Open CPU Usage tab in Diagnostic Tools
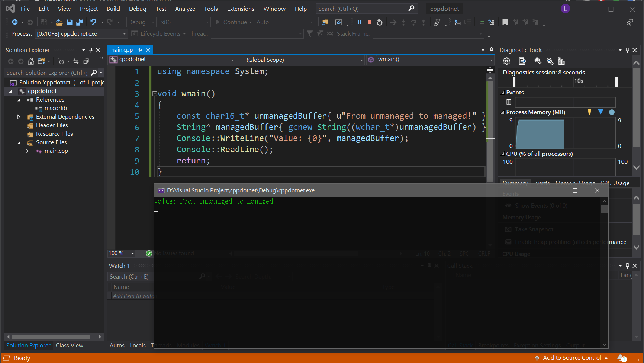The width and height of the screenshot is (644, 363). [x=615, y=183]
